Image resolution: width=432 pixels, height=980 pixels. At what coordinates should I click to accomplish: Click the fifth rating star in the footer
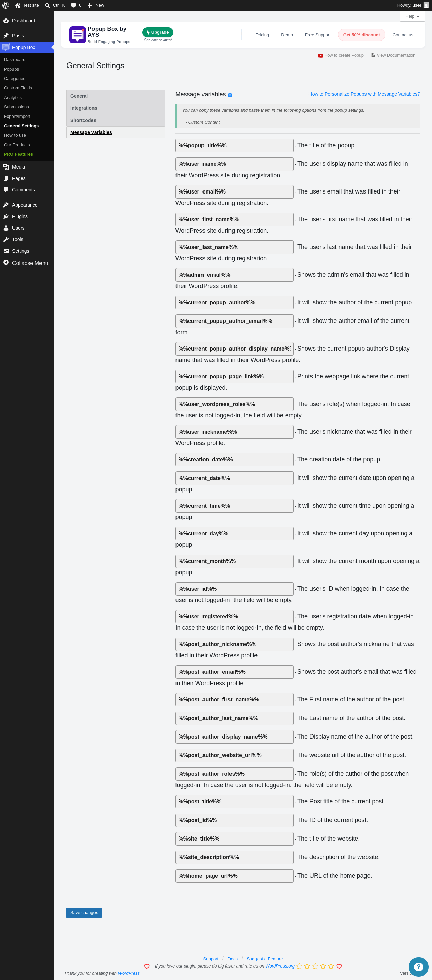coord(331,966)
